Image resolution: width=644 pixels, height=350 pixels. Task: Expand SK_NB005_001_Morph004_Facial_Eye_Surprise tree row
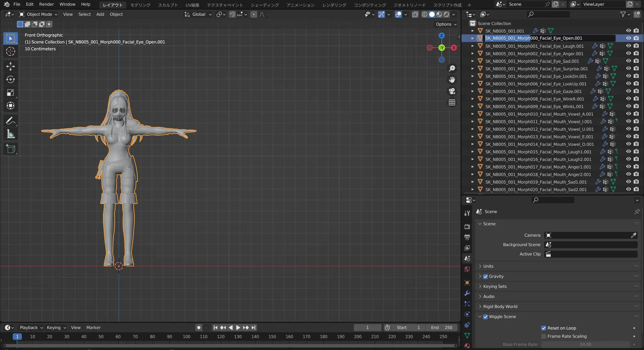coord(473,68)
